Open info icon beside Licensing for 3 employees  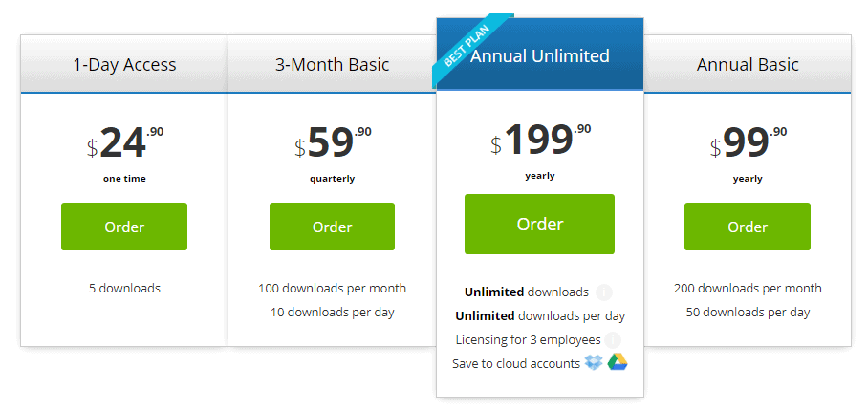pyautogui.click(x=613, y=339)
